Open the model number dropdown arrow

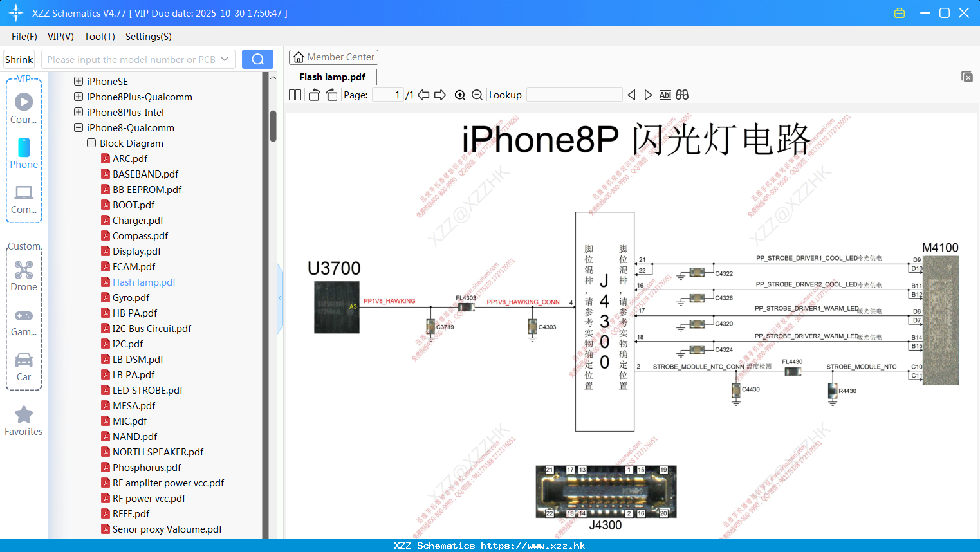click(225, 59)
